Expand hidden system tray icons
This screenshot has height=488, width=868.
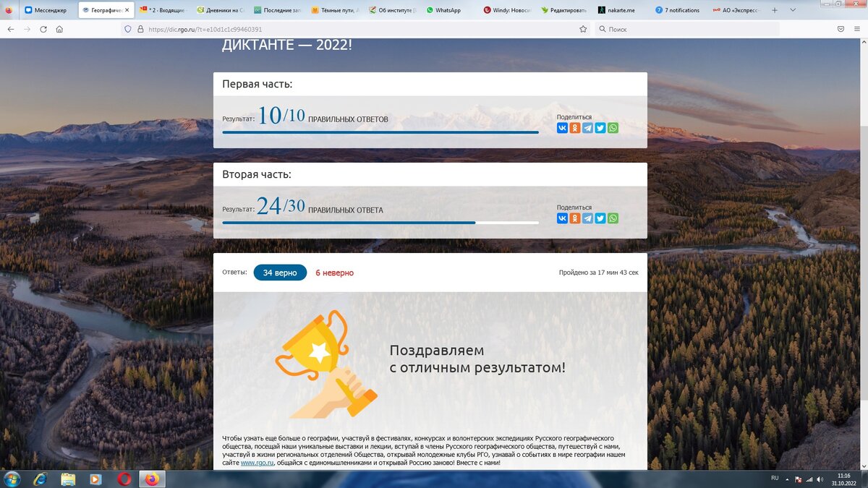click(786, 479)
